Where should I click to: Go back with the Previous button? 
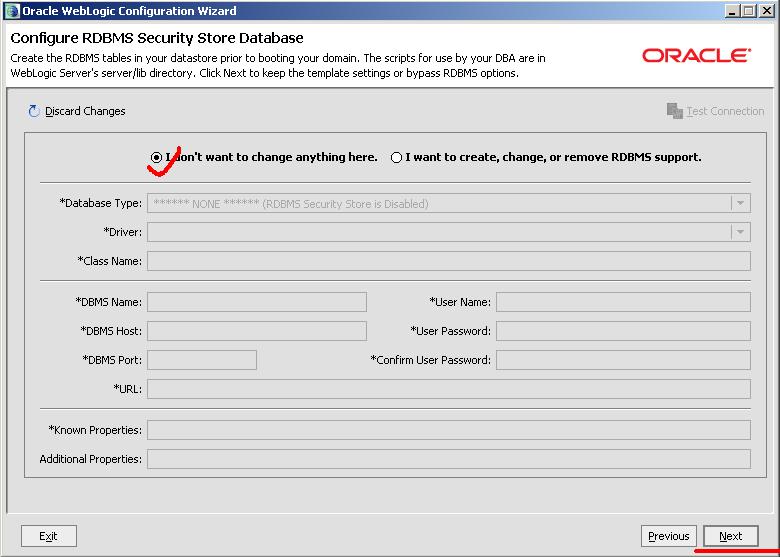tap(669, 536)
